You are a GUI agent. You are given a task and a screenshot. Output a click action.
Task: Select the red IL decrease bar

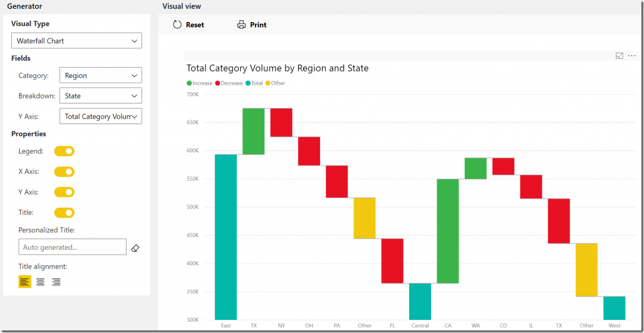click(x=531, y=187)
